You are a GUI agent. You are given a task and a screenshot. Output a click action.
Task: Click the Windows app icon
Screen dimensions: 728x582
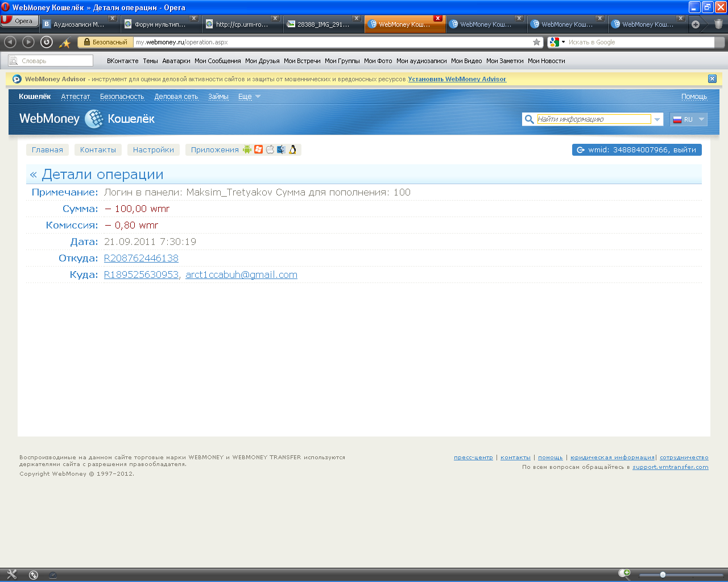(258, 149)
